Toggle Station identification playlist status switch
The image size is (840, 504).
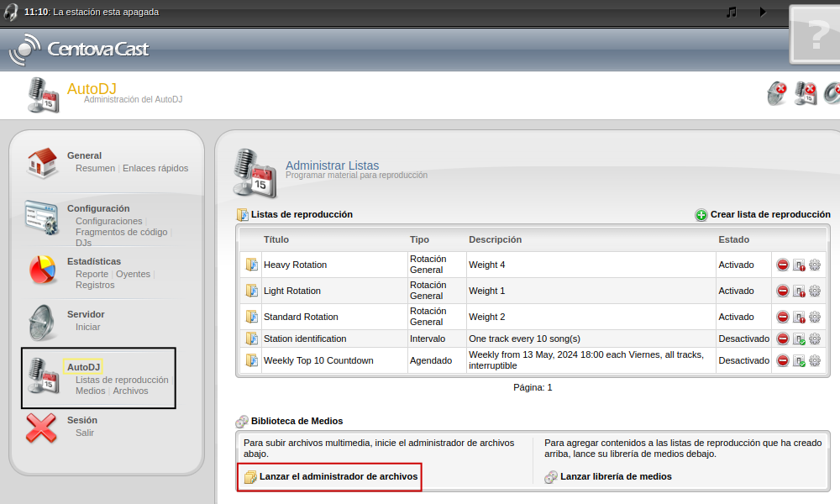coord(799,339)
